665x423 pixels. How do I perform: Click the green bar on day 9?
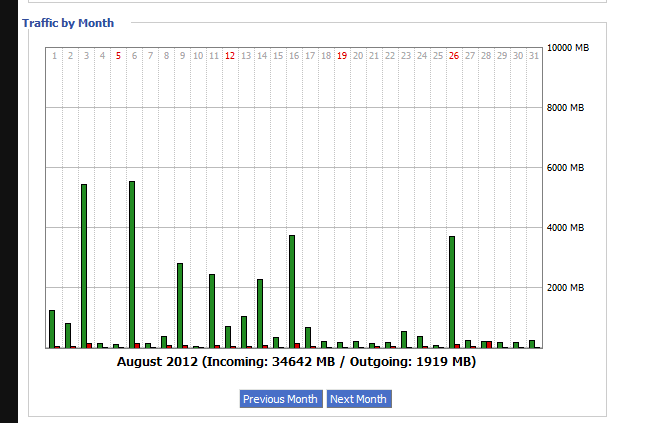coord(180,305)
